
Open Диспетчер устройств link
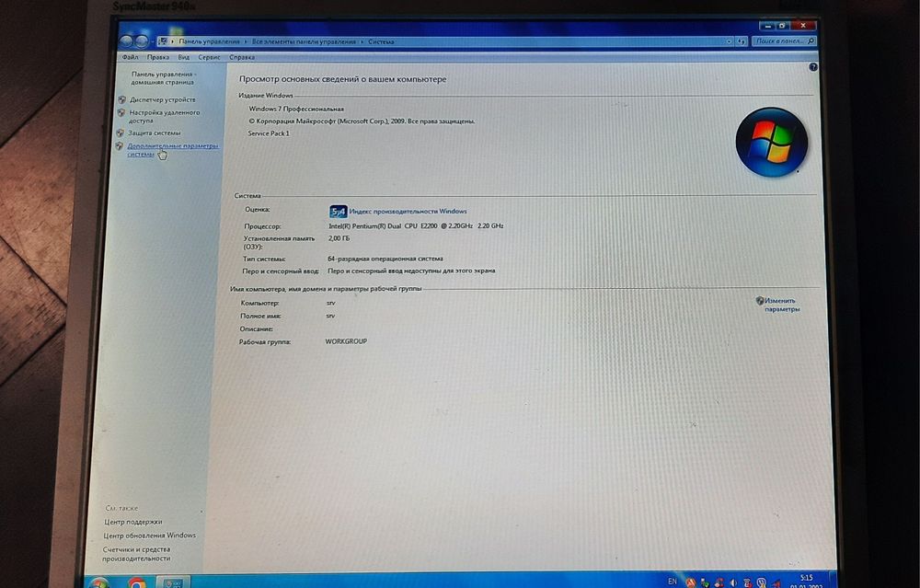tap(163, 99)
